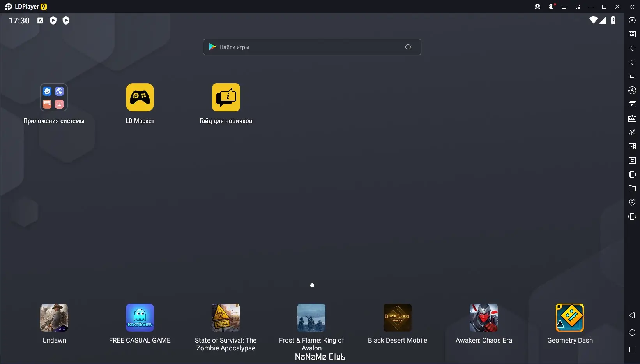Viewport: 640px width, 364px height.
Task: Click the magnifier icon in search bar
Action: [408, 47]
